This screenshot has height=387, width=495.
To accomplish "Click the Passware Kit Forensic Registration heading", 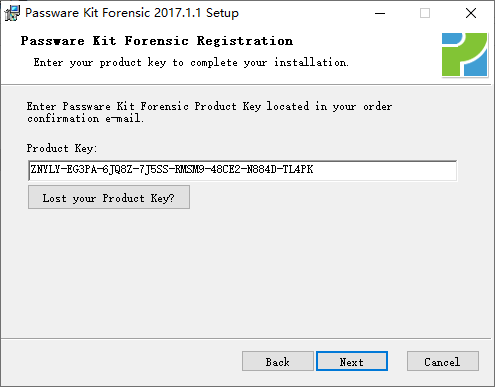I will pos(157,41).
